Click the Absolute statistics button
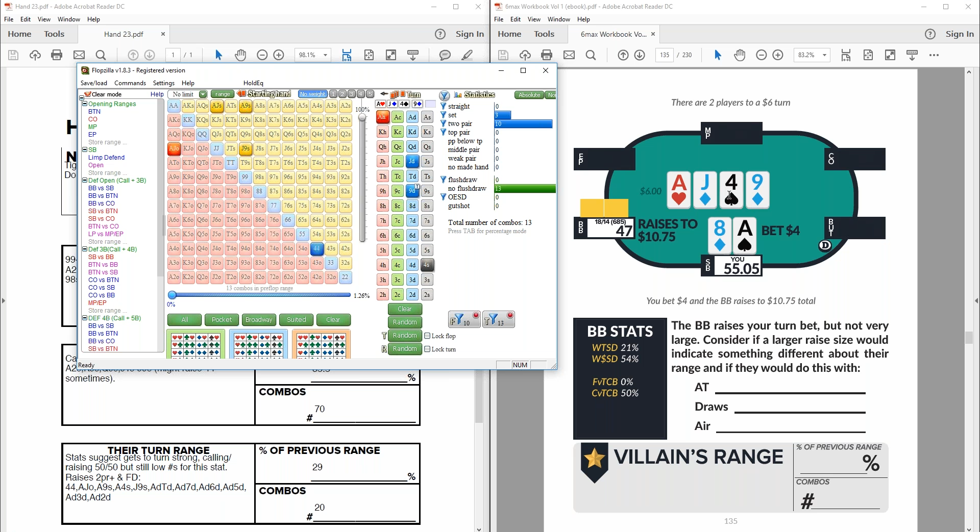This screenshot has height=532, width=980. pyautogui.click(x=529, y=95)
